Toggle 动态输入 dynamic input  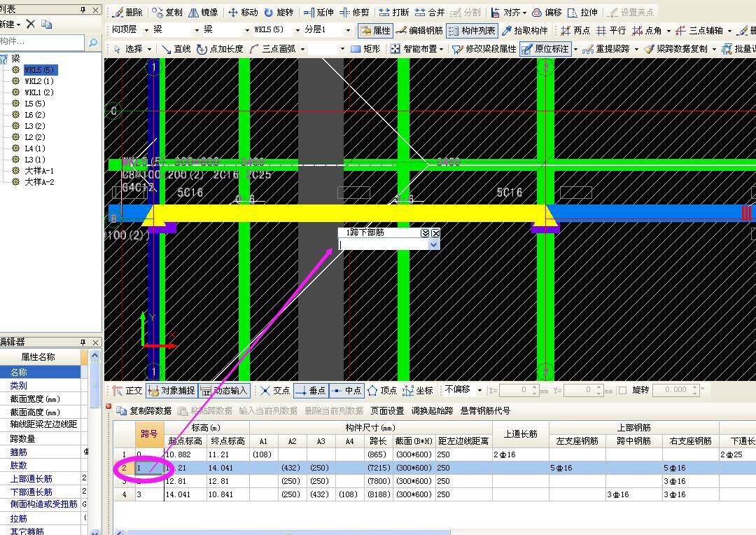coord(224,390)
